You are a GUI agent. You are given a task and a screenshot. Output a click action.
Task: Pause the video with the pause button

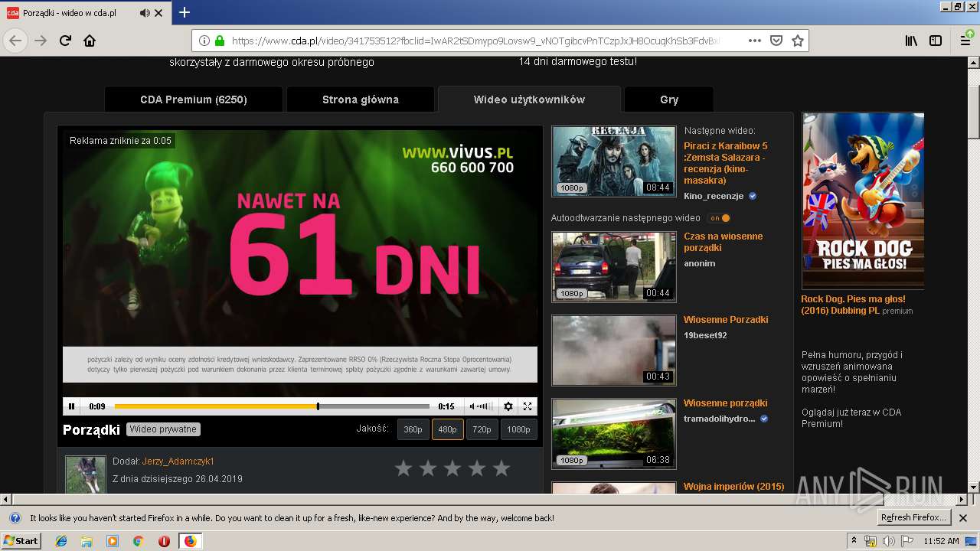pyautogui.click(x=72, y=406)
